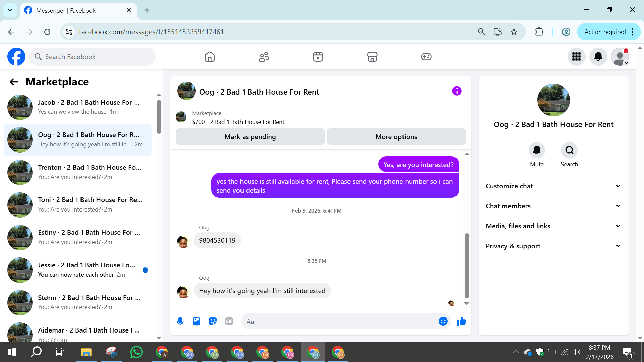
Task: Click Mark as pending button
Action: (250, 137)
